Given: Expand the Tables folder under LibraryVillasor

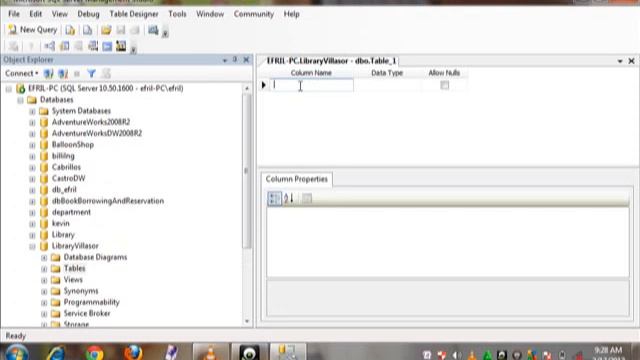Looking at the screenshot, I should (44, 269).
